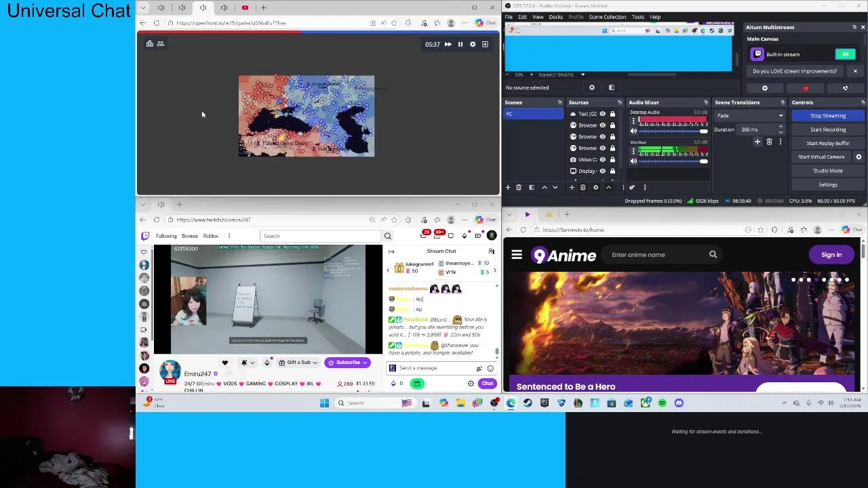Open the OpenFront team players icon

click(161, 44)
